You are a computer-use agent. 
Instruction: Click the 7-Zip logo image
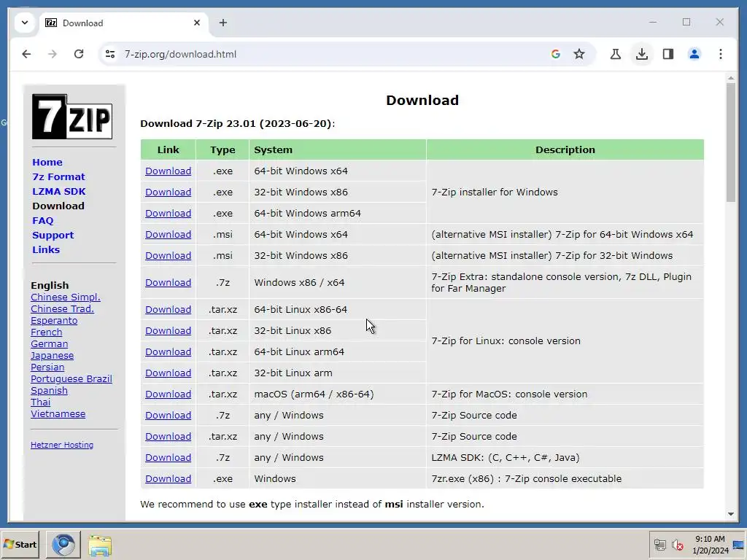pyautogui.click(x=72, y=117)
